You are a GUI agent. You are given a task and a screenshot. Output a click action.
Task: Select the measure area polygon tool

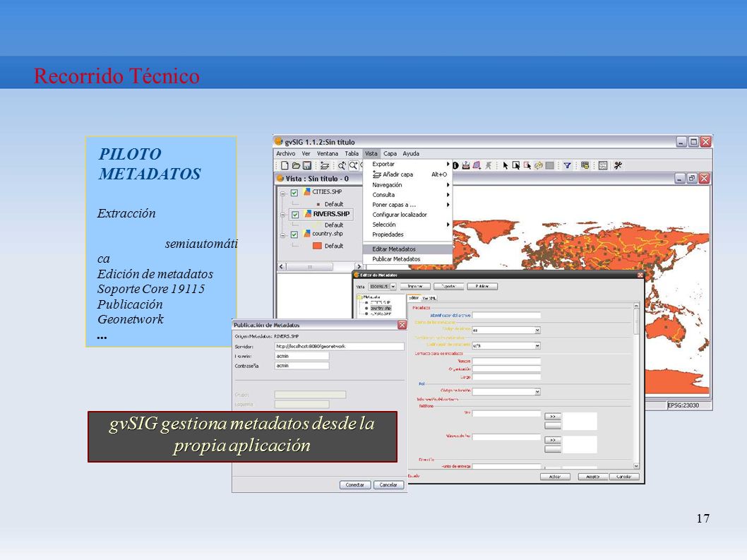[x=477, y=165]
